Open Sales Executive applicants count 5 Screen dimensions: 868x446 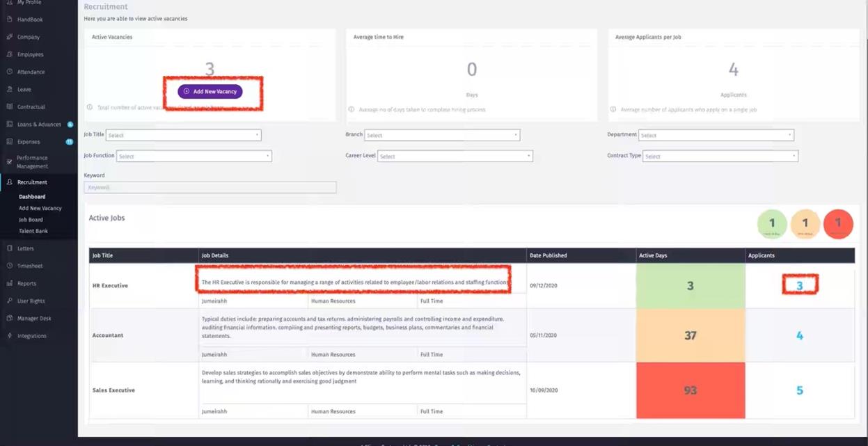pyautogui.click(x=799, y=390)
